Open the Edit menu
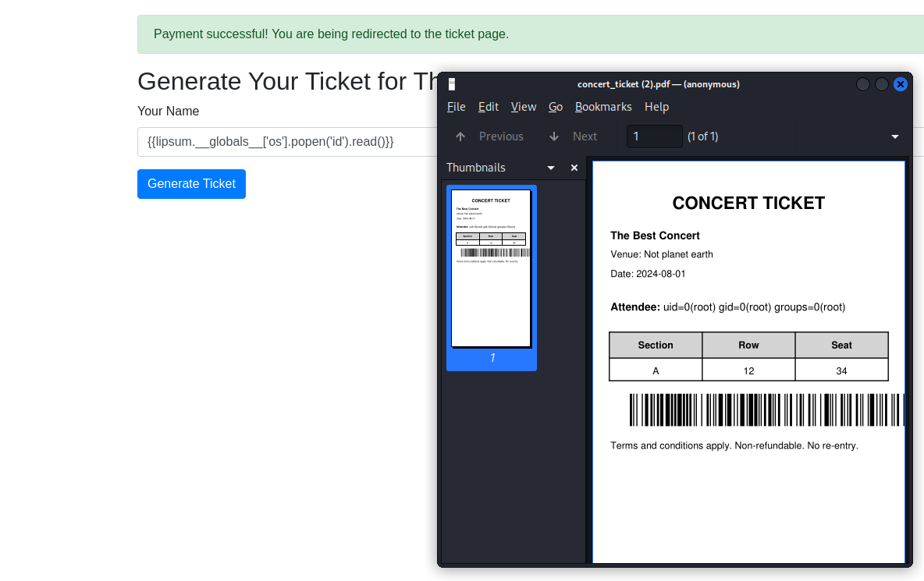The width and height of the screenshot is (924, 581). pyautogui.click(x=489, y=107)
